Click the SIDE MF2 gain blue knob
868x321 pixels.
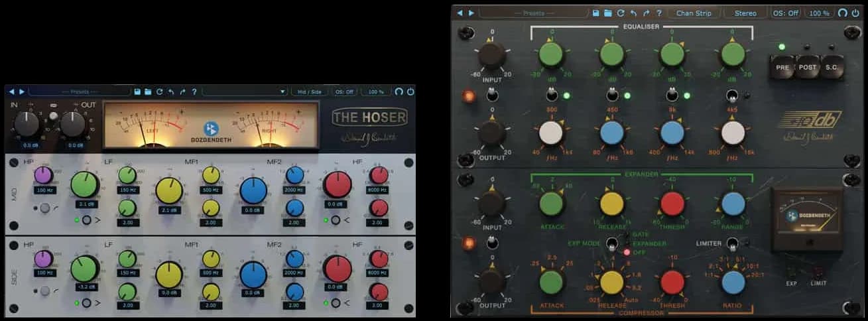[x=253, y=275]
